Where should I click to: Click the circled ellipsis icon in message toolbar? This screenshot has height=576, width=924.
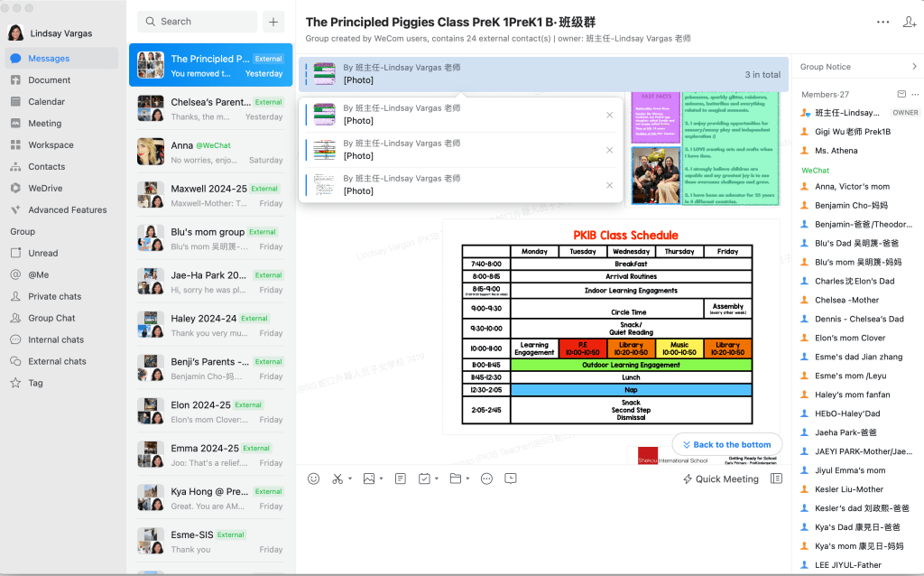[487, 478]
